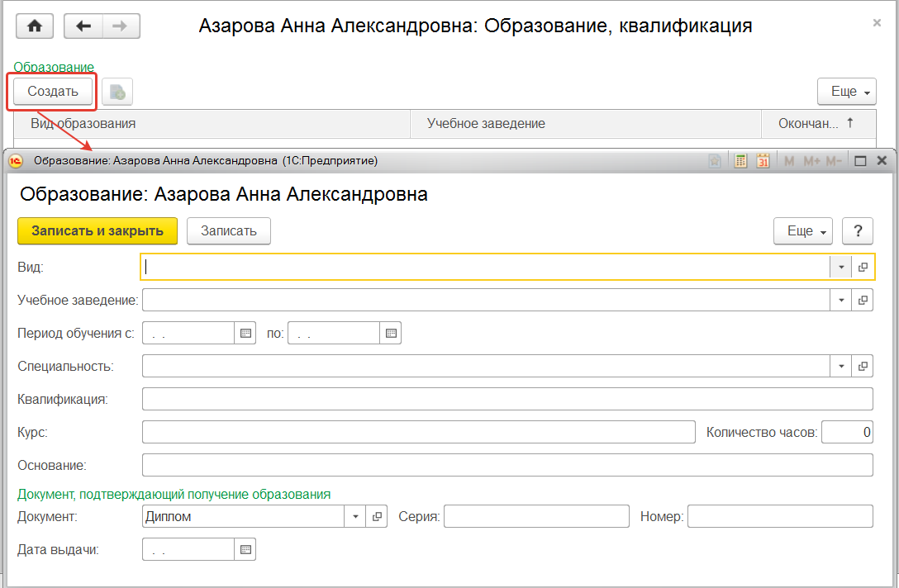Open the calculator from the title bar
This screenshot has width=899, height=588.
click(x=740, y=161)
